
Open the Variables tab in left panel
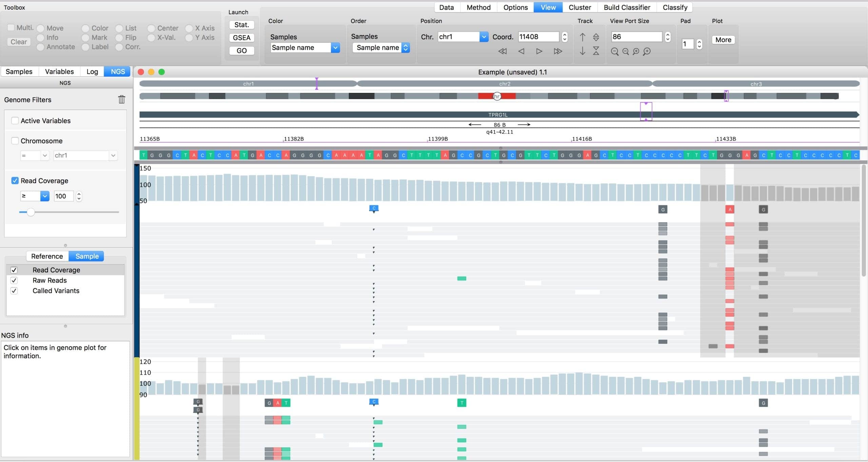(x=59, y=71)
